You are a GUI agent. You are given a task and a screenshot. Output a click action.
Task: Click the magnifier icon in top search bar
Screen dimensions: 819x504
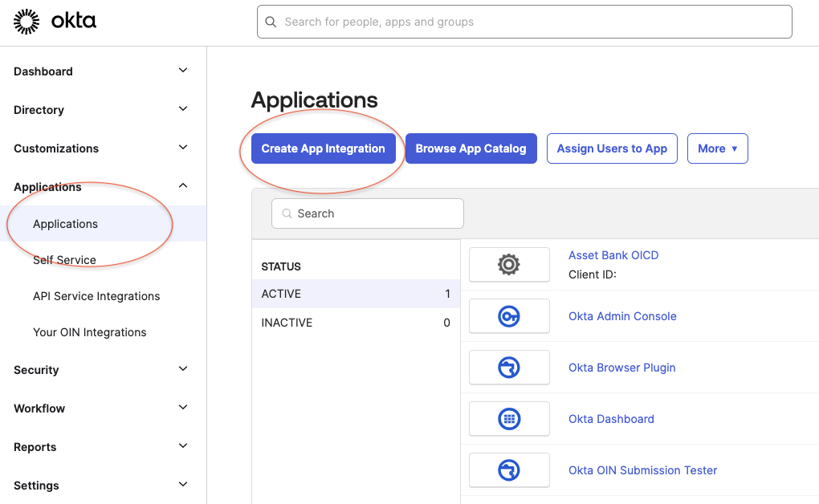pos(271,22)
